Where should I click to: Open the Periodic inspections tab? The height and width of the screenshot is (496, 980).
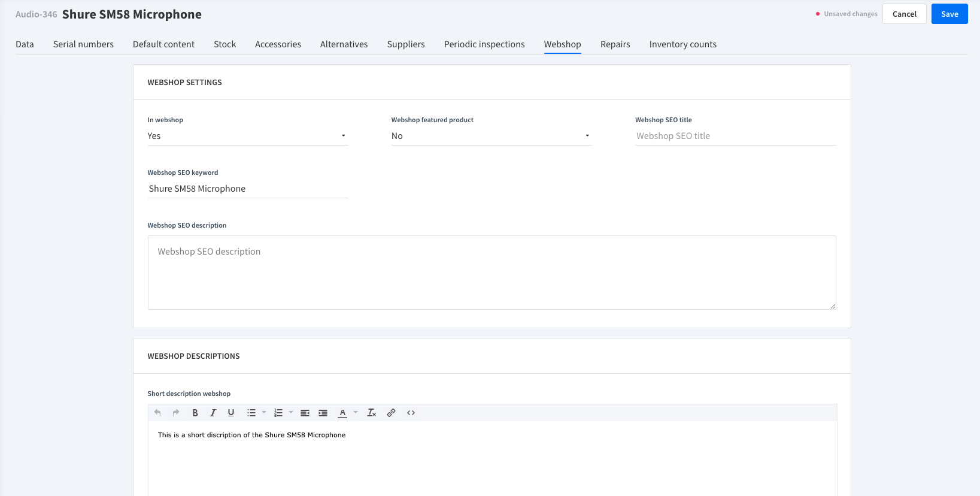point(484,44)
